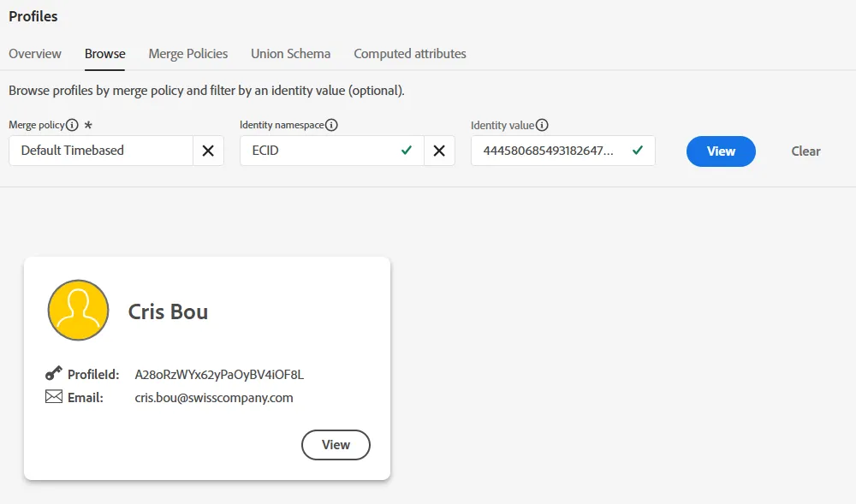Click the yellow Cris Bou profile avatar
This screenshot has width=856, height=504.
(78, 311)
